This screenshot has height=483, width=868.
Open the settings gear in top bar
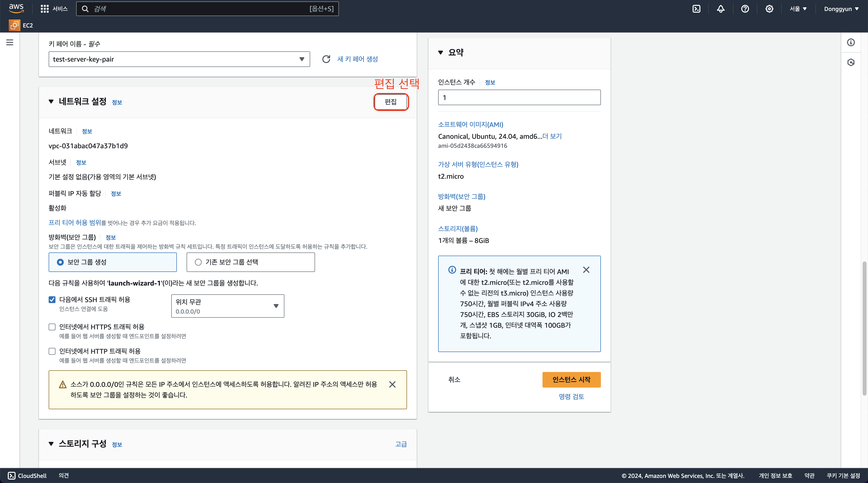click(769, 9)
